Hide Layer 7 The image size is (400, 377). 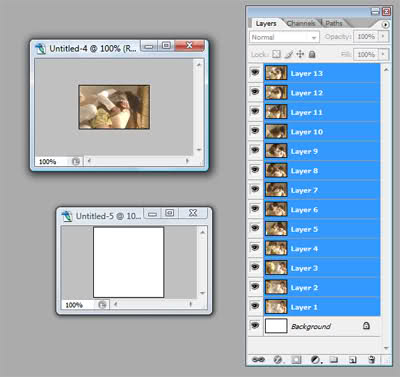[x=255, y=189]
